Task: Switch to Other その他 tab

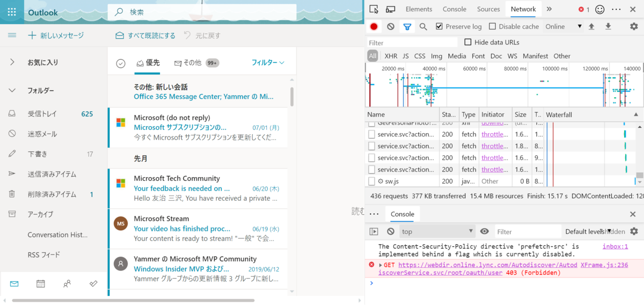Action: [x=196, y=63]
